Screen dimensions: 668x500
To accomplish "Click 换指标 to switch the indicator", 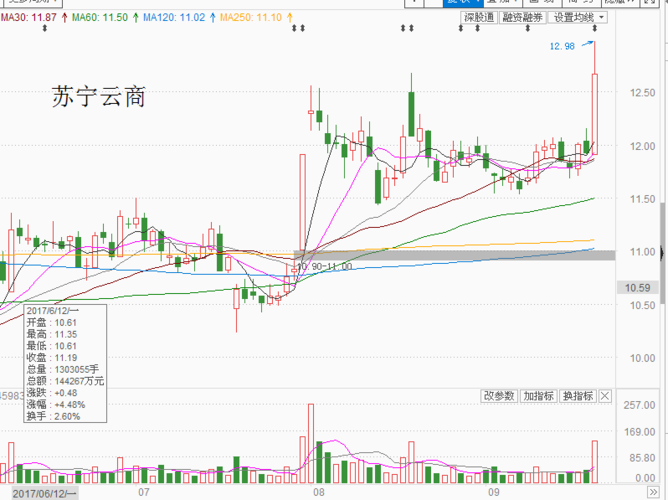I will point(578,396).
